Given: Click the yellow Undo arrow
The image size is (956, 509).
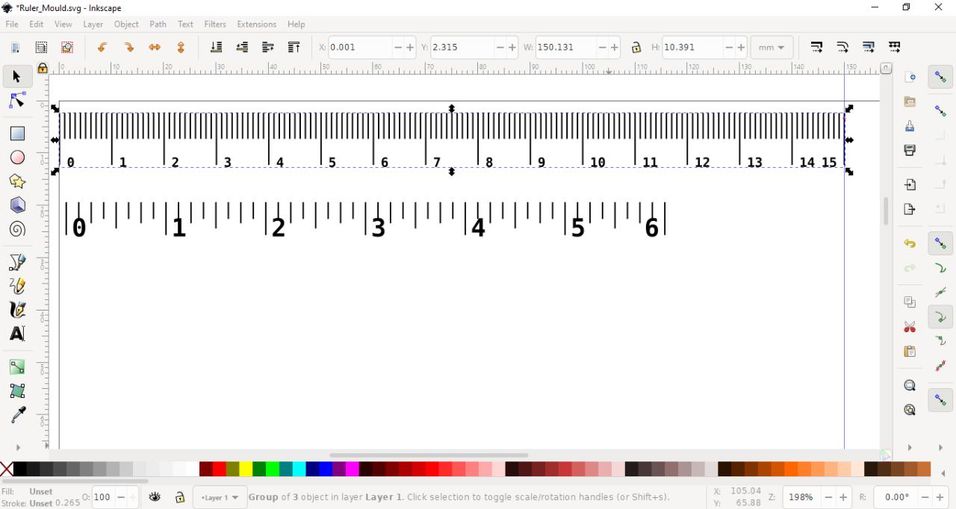Looking at the screenshot, I should click(x=910, y=243).
